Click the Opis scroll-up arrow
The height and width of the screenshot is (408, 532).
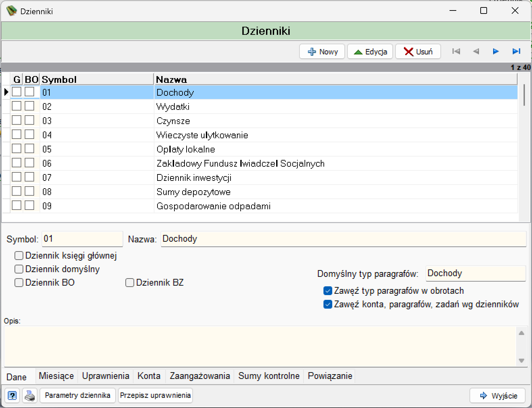pyautogui.click(x=522, y=333)
